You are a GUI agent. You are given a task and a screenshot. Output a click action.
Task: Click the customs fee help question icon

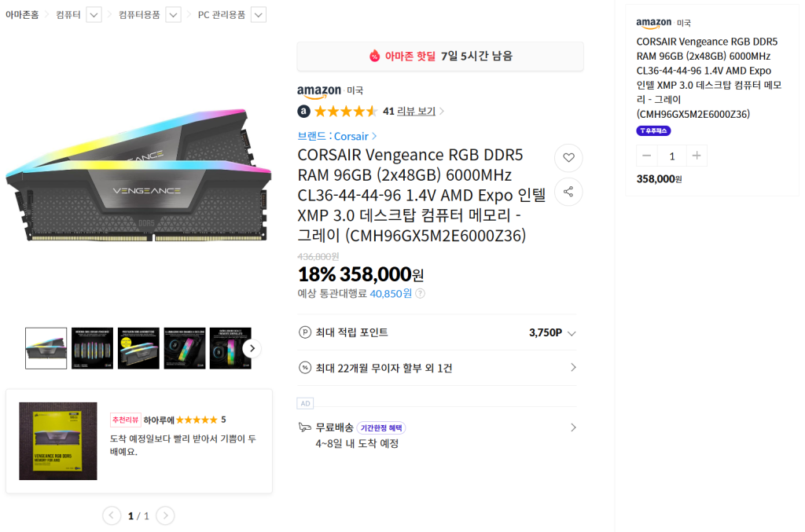coord(420,294)
